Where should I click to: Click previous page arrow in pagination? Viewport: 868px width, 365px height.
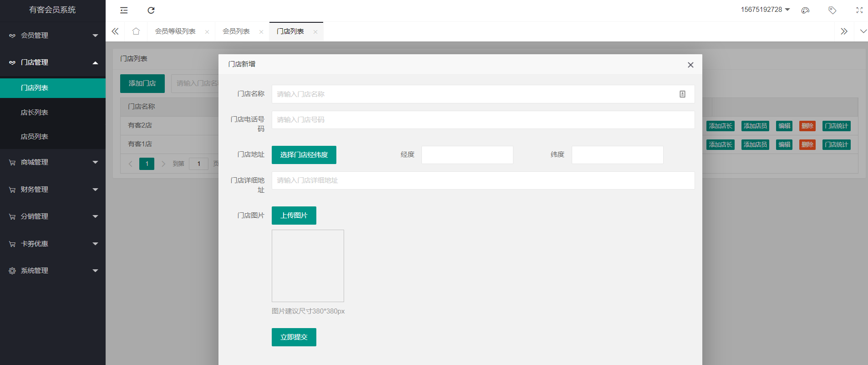click(x=131, y=164)
